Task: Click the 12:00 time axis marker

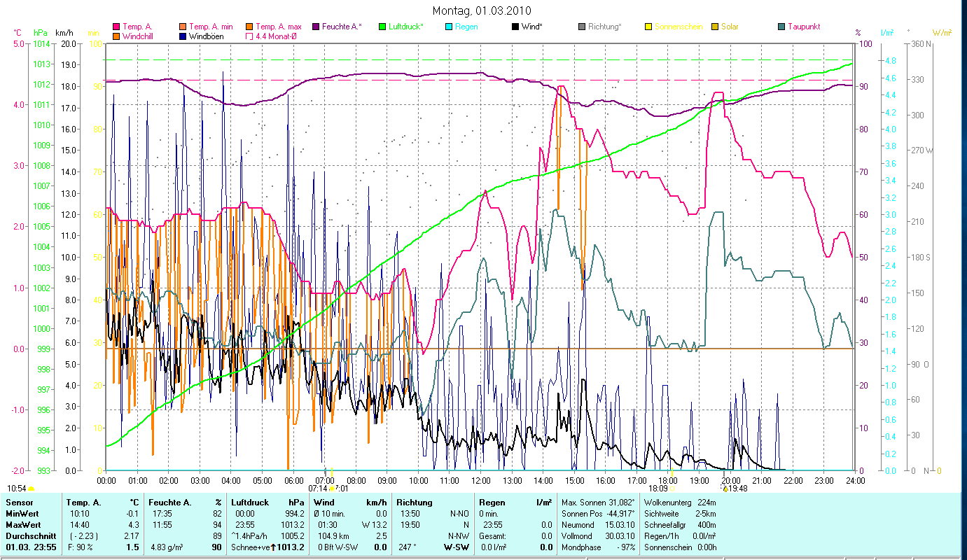Action: 480,481
